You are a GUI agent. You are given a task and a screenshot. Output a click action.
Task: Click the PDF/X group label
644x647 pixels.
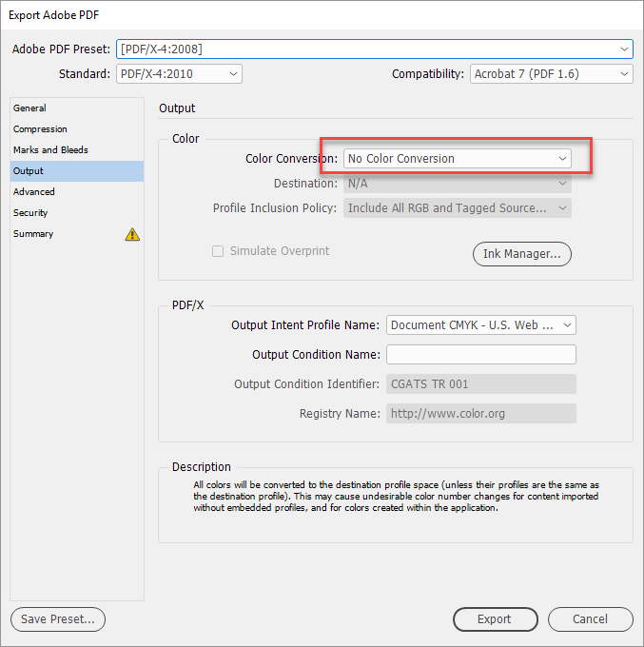pyautogui.click(x=187, y=305)
